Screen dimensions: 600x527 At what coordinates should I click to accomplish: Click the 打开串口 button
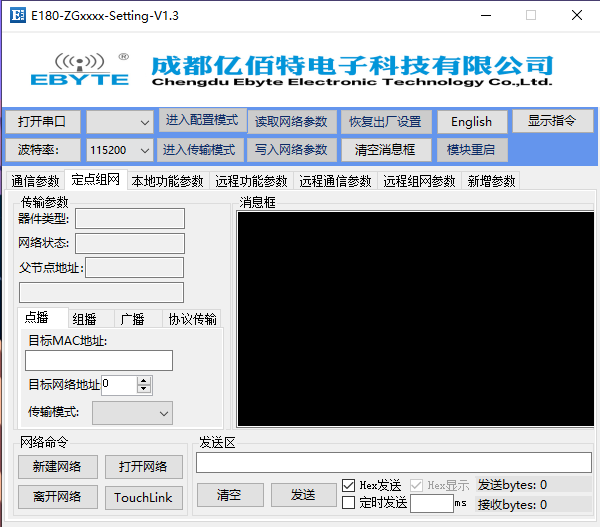tap(43, 122)
